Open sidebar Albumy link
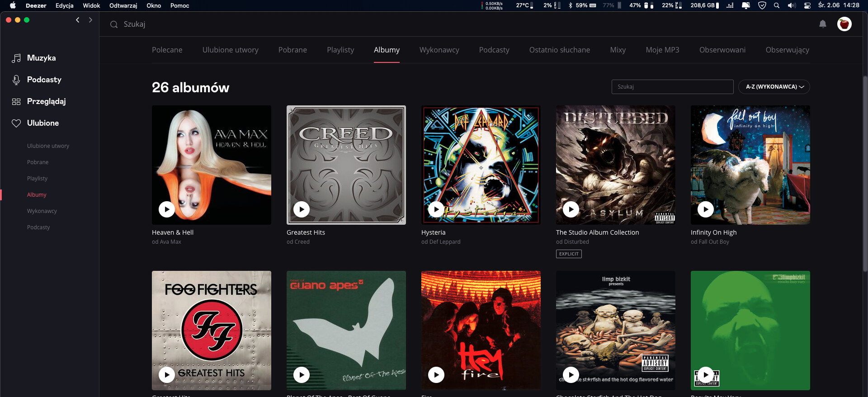This screenshot has width=868, height=397. (37, 195)
